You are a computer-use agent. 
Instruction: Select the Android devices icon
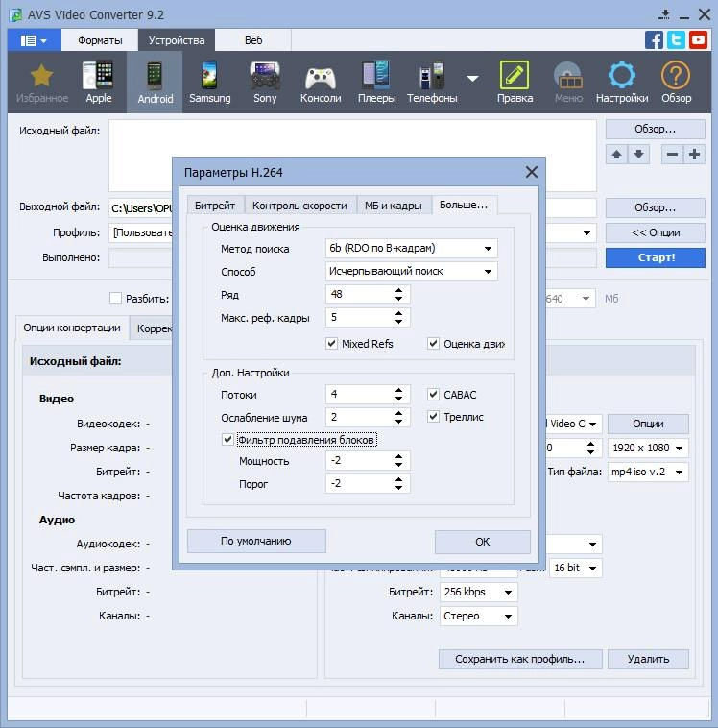pos(155,84)
